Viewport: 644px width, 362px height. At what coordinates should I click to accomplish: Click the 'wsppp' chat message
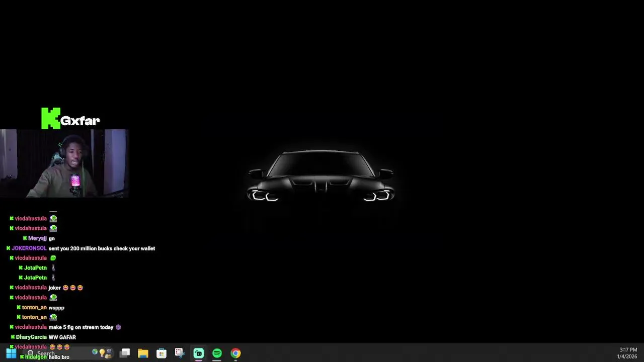coord(56,308)
